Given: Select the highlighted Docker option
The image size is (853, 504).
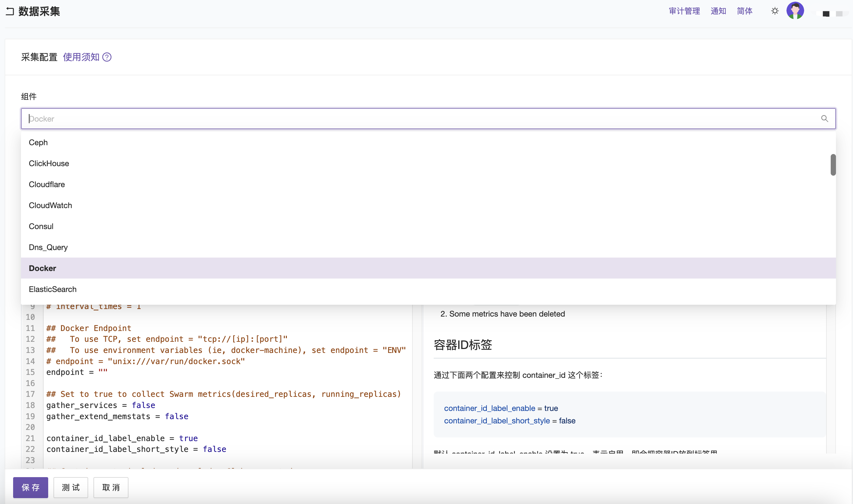Looking at the screenshot, I should click(43, 268).
